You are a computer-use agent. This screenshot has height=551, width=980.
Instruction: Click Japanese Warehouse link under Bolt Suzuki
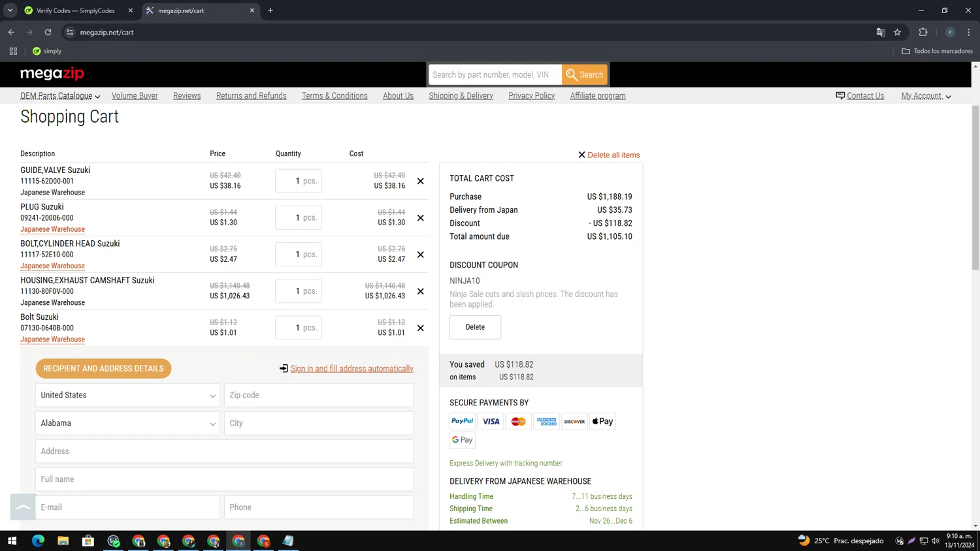point(52,339)
